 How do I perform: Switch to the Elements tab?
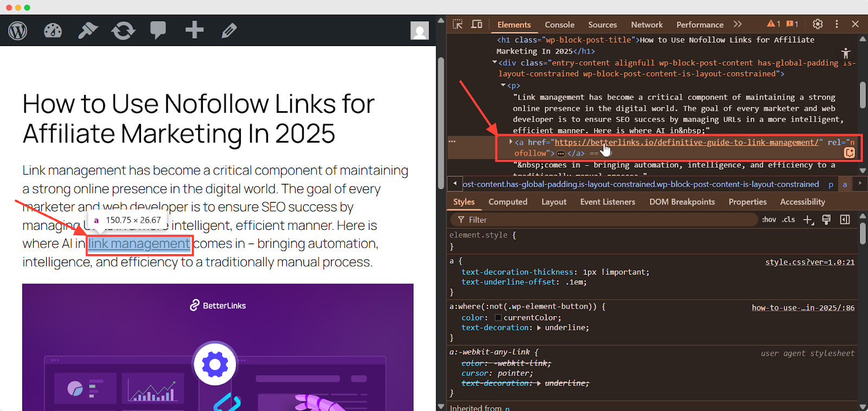coord(514,24)
